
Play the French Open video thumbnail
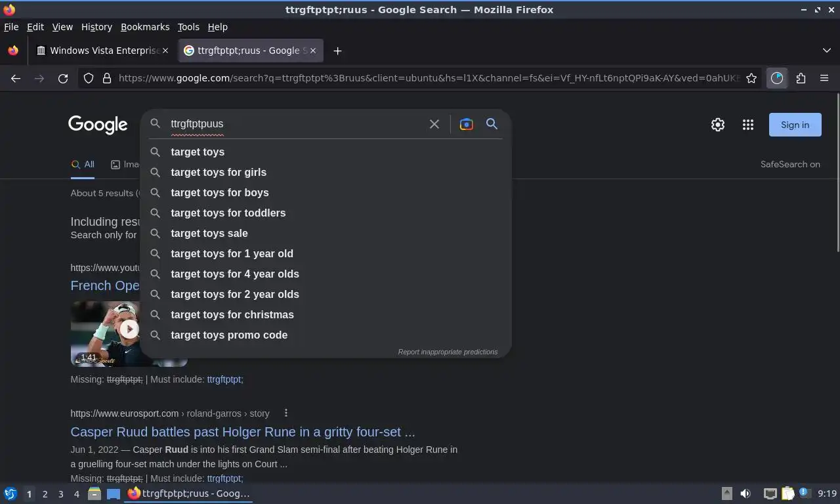[x=129, y=329]
